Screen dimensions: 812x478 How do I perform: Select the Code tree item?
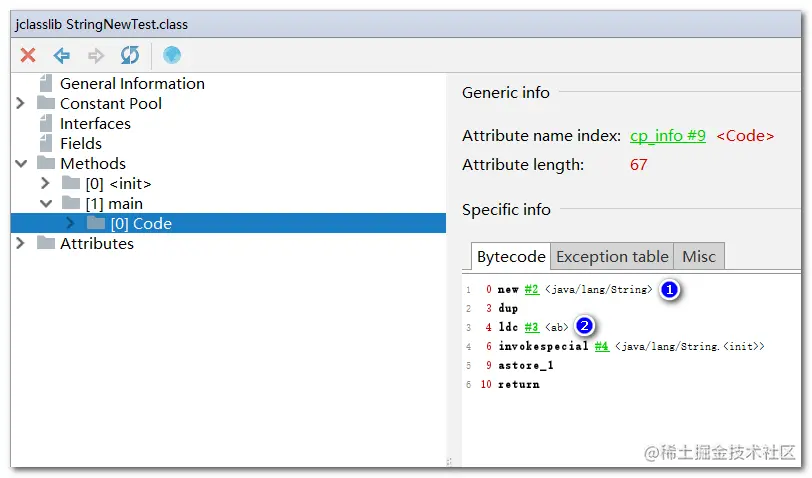tap(140, 224)
